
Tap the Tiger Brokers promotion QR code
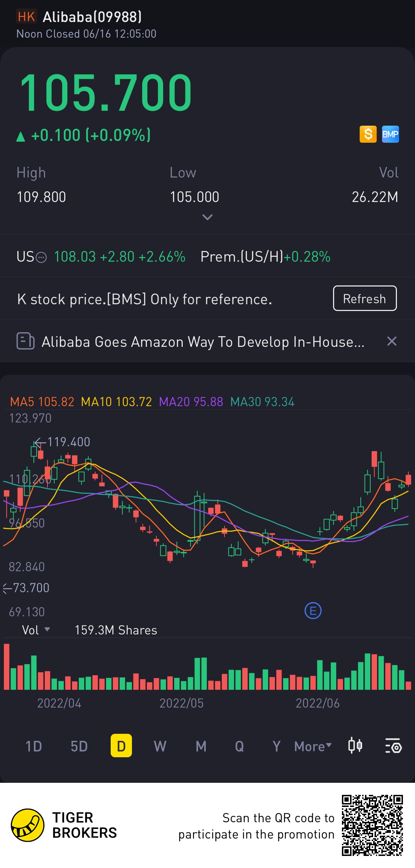(372, 825)
